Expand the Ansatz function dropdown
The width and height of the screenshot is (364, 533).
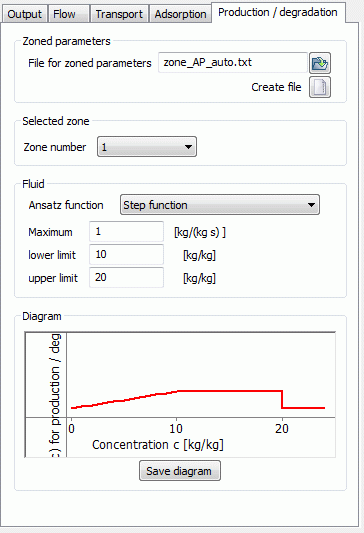[220, 205]
